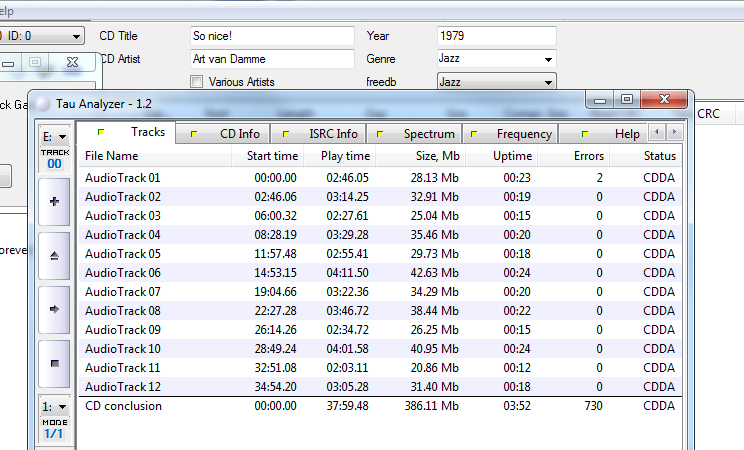Image resolution: width=744 pixels, height=450 pixels.
Task: Click the CD Title field containing So nice!
Action: click(272, 36)
